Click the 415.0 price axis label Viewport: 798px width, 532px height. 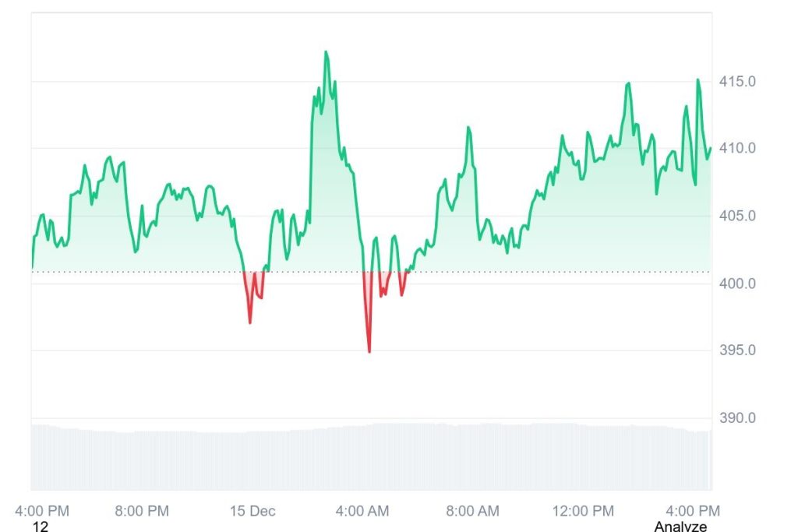tap(736, 82)
